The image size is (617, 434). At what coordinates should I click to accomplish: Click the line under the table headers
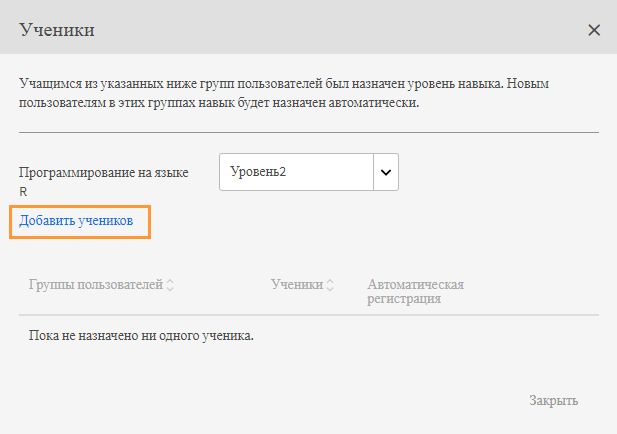tap(308, 315)
